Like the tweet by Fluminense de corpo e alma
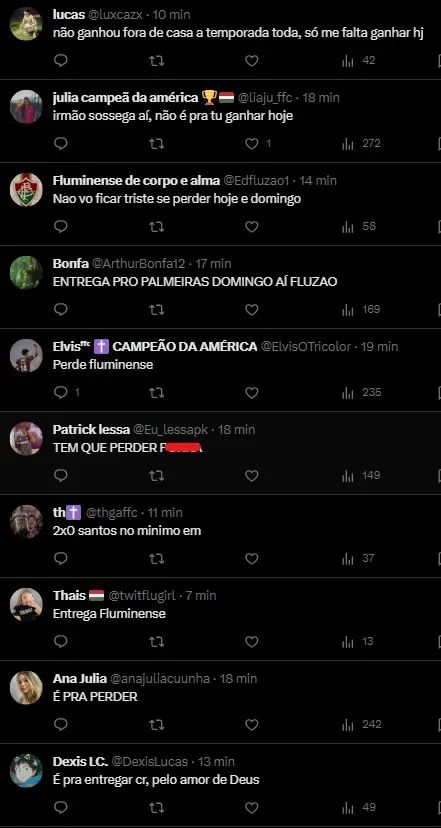 pos(252,227)
